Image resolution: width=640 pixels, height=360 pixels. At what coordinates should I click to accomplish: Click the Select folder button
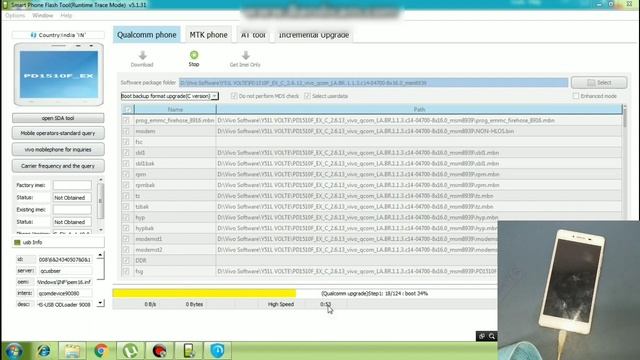point(599,82)
